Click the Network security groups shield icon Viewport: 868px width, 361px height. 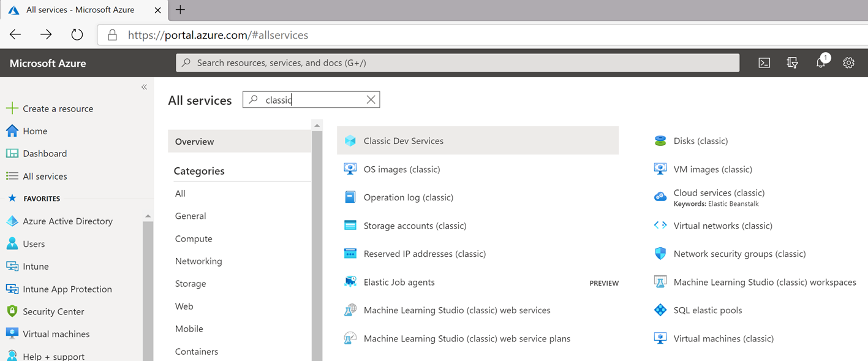(x=660, y=254)
